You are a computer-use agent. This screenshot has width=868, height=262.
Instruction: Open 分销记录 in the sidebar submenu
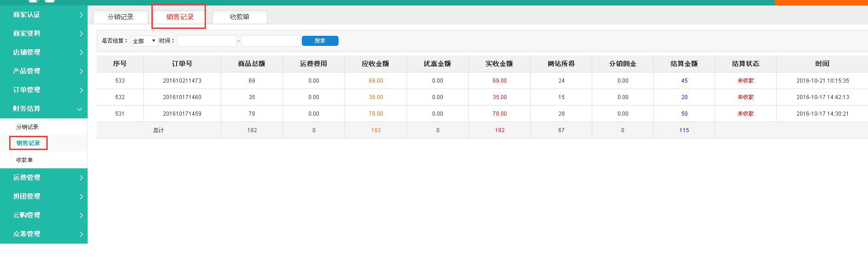click(x=28, y=127)
